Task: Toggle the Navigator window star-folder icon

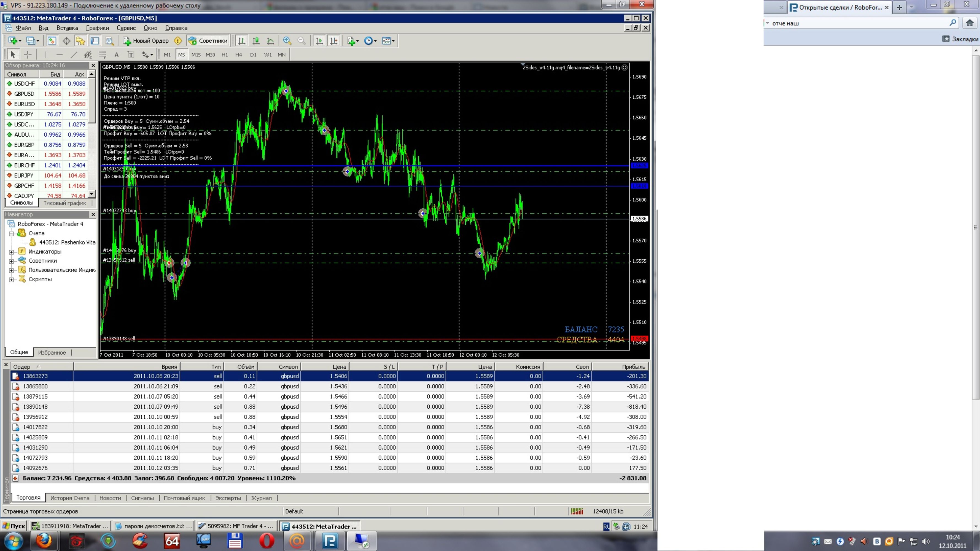Action: click(80, 41)
